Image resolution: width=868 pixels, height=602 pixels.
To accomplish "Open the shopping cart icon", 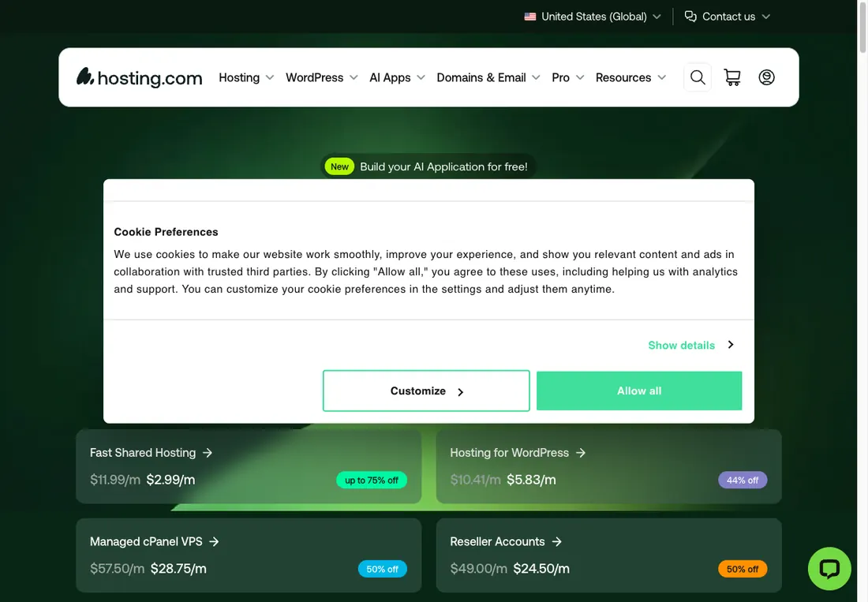I will tap(732, 77).
